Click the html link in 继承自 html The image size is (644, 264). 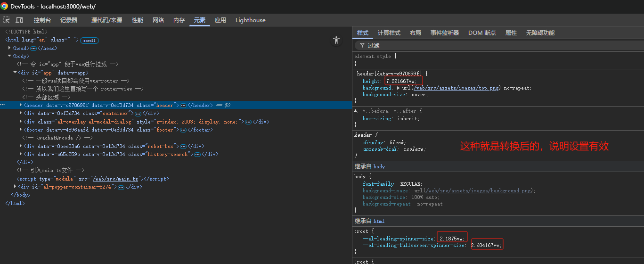[379, 221]
